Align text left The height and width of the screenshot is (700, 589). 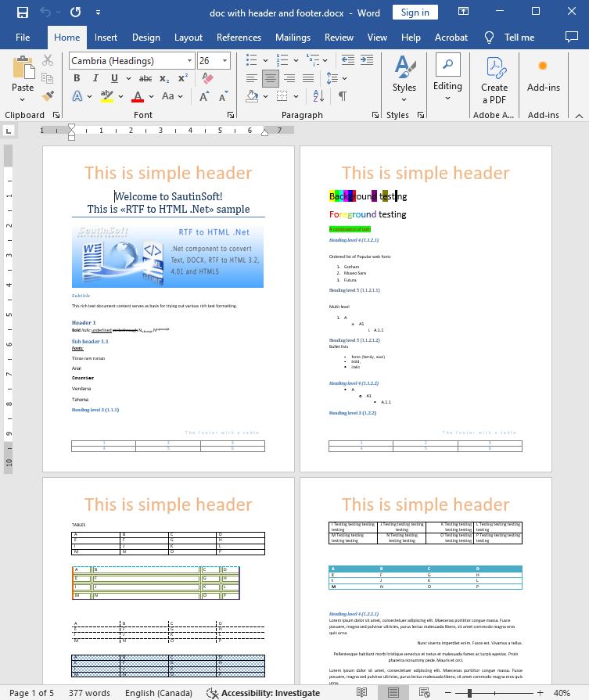pyautogui.click(x=251, y=78)
